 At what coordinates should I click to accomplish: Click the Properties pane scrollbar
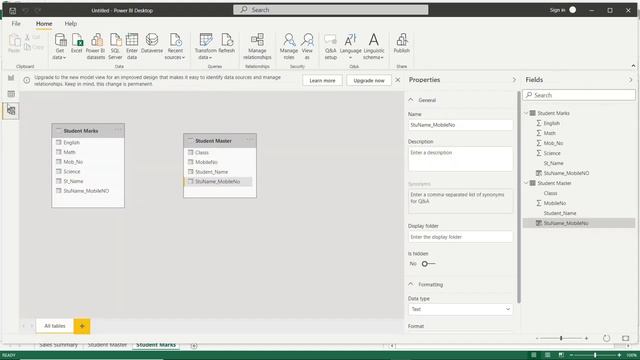click(x=519, y=198)
